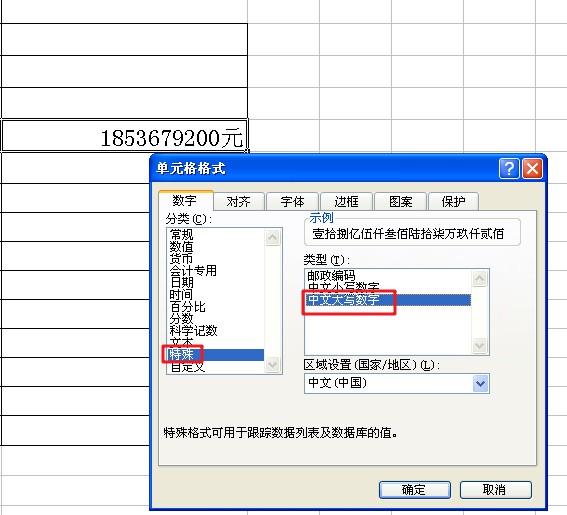Switch to the 对齐 tab
This screenshot has width=567, height=515.
coord(238,201)
